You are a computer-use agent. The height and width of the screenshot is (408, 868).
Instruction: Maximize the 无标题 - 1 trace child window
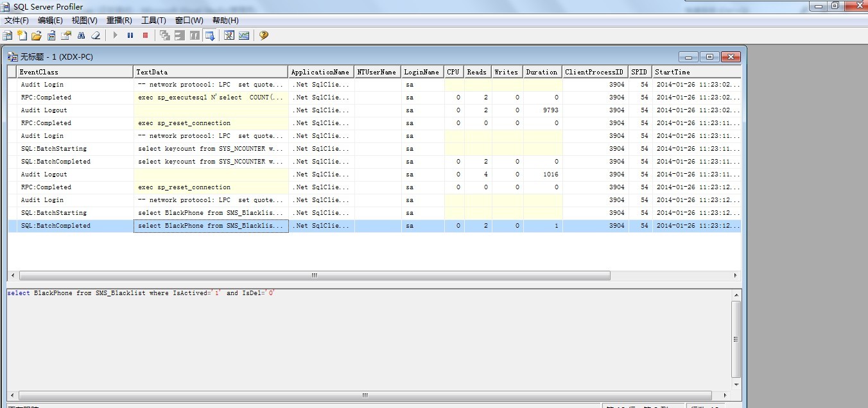click(709, 56)
